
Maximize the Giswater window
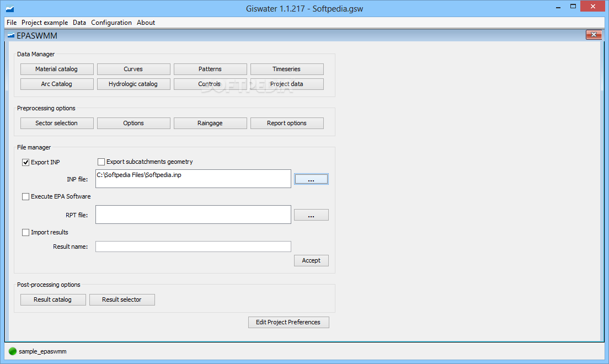click(573, 7)
